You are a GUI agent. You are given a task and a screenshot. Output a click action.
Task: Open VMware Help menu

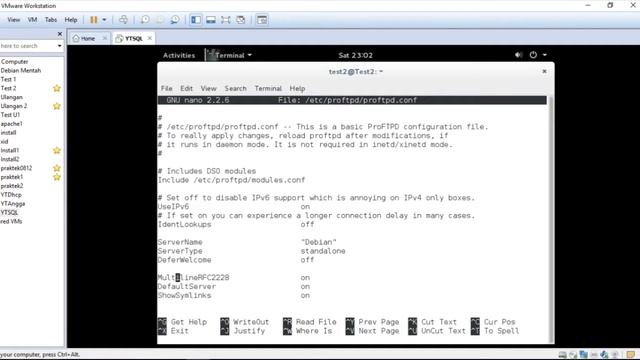pyautogui.click(x=71, y=20)
